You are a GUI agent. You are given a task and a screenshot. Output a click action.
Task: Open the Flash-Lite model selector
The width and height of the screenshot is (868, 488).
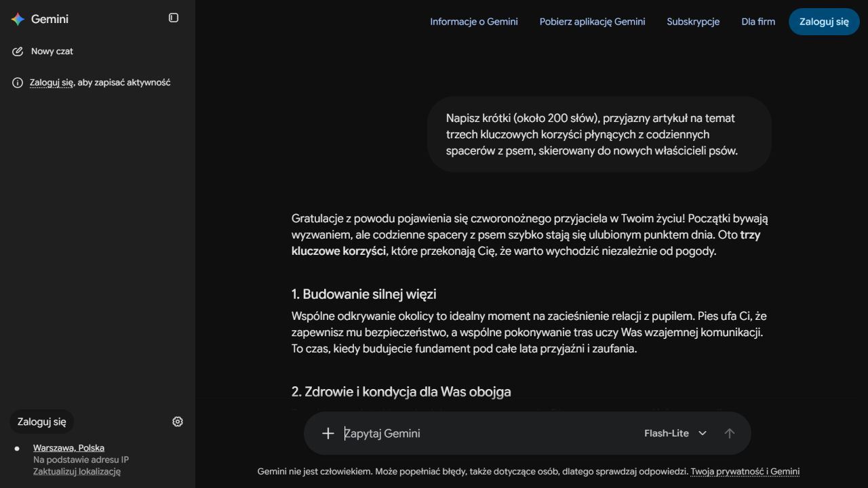[675, 433]
